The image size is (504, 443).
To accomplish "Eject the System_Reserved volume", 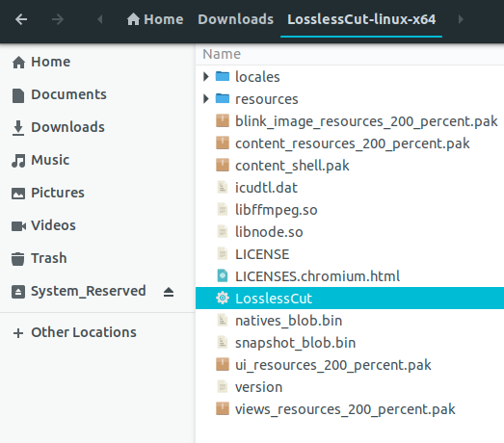I will click(x=169, y=292).
